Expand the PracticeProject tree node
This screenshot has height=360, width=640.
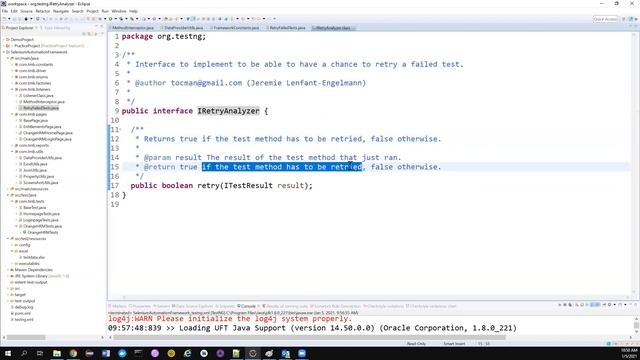click(4, 46)
